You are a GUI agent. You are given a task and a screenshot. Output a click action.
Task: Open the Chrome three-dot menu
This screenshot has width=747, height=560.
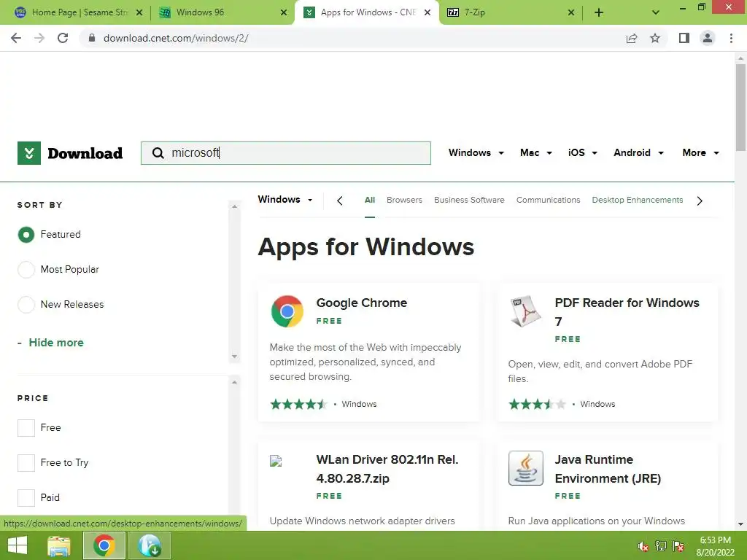[731, 38]
